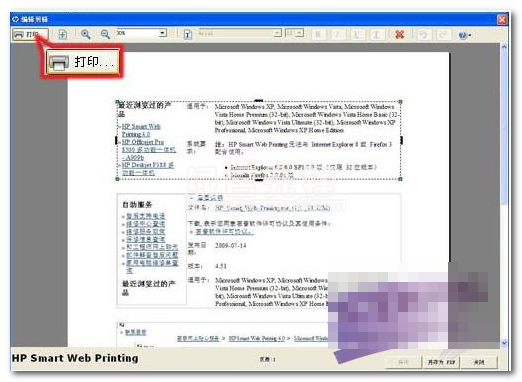Zoom in with the magnifier plus icon
The image size is (522, 382).
(x=85, y=34)
